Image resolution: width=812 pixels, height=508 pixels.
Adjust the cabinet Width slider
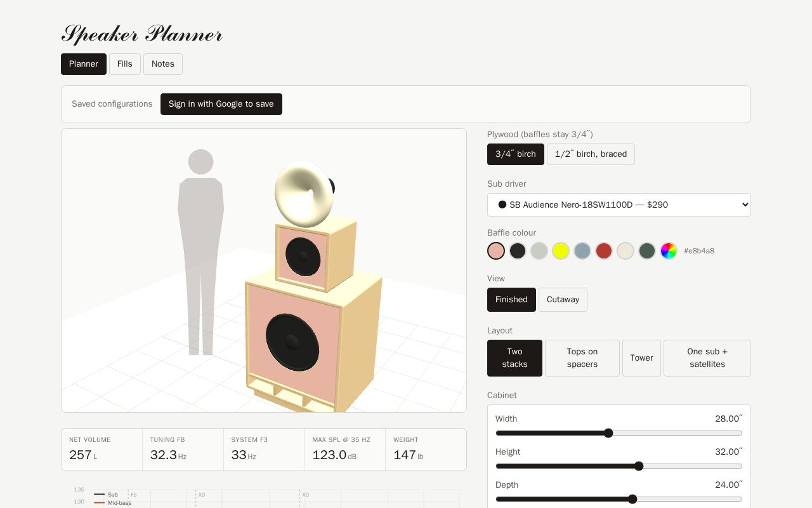pyautogui.click(x=619, y=433)
